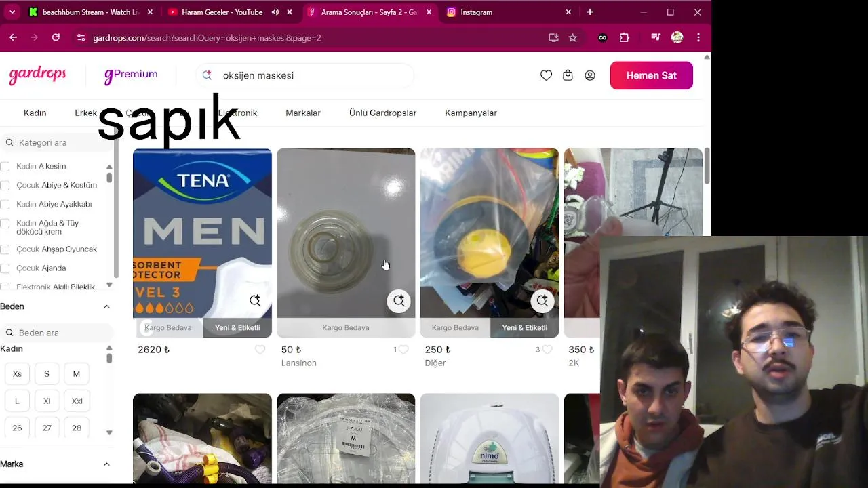Screen dimensions: 868x488
Task: Click similar-search icon on TENA product
Action: coord(255,300)
